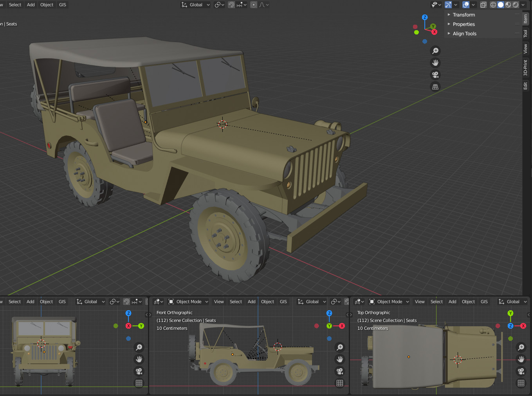Toggle viewport overlays in the main header
The height and width of the screenshot is (396, 532).
[x=465, y=5]
